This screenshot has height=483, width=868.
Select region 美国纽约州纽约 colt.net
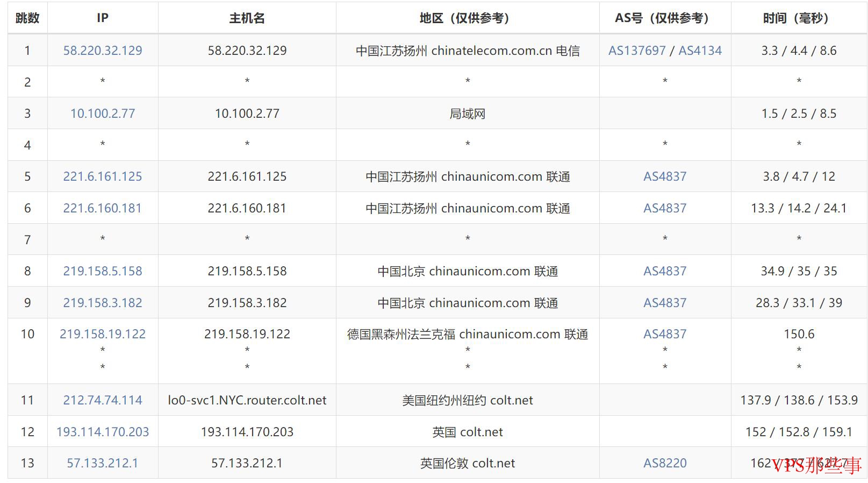(468, 400)
